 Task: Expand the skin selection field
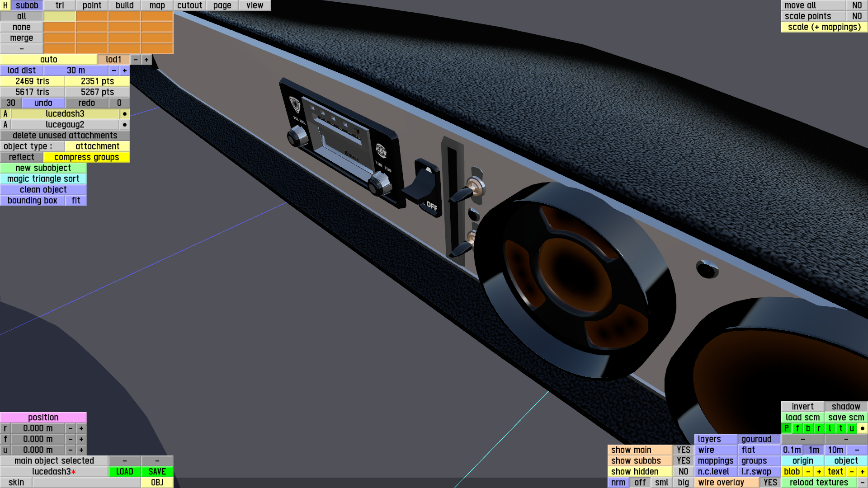click(86, 483)
